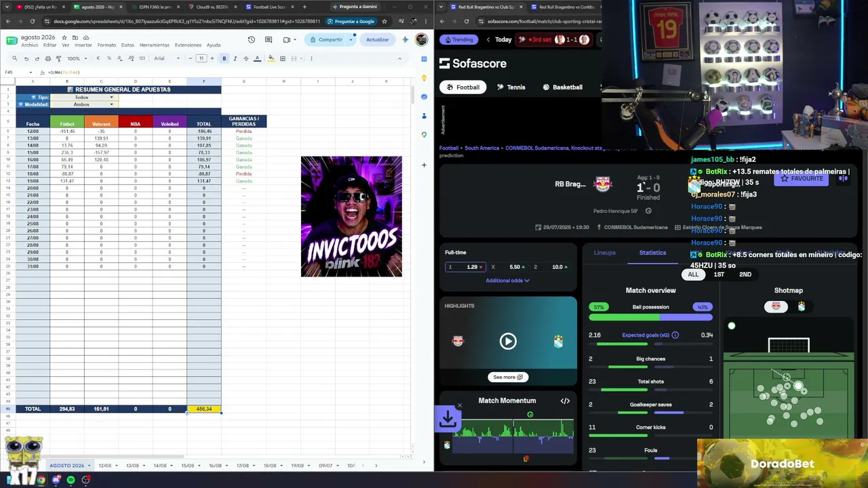Screen dimensions: 868x488
Task: Show ALL match period statistics
Action: (693, 274)
